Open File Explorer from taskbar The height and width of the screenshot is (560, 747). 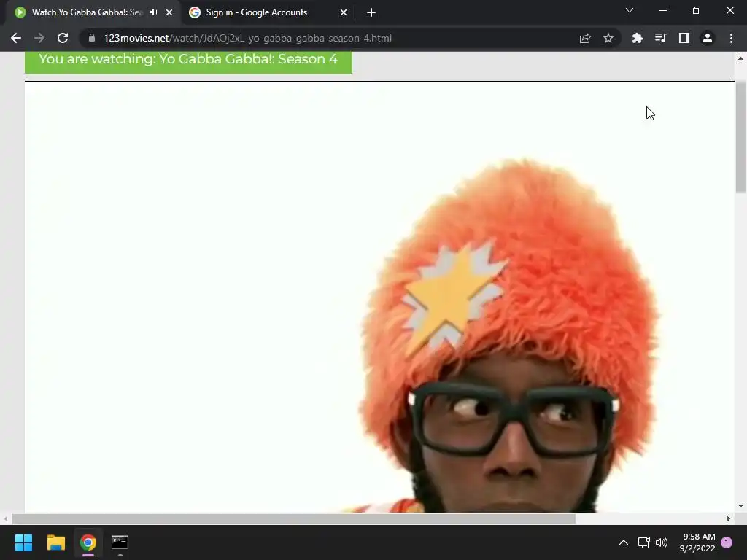coord(55,542)
